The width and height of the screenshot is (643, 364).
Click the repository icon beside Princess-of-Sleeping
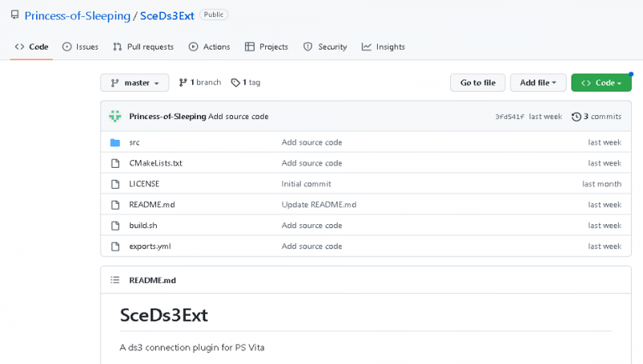(x=14, y=15)
